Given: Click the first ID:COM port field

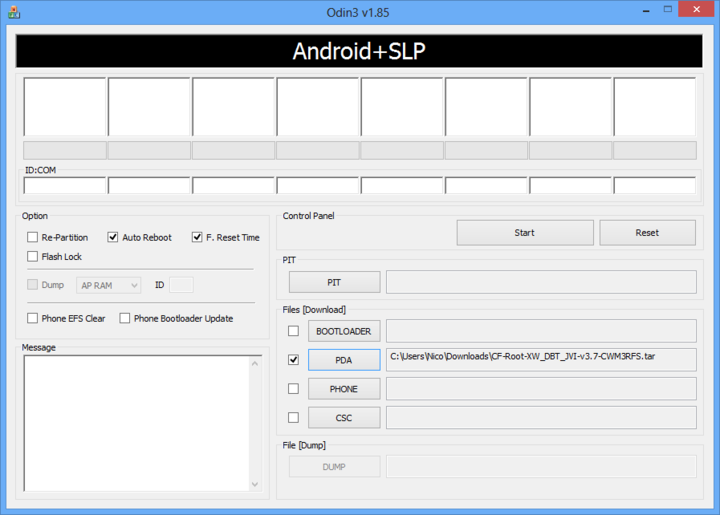Looking at the screenshot, I should tap(65, 185).
